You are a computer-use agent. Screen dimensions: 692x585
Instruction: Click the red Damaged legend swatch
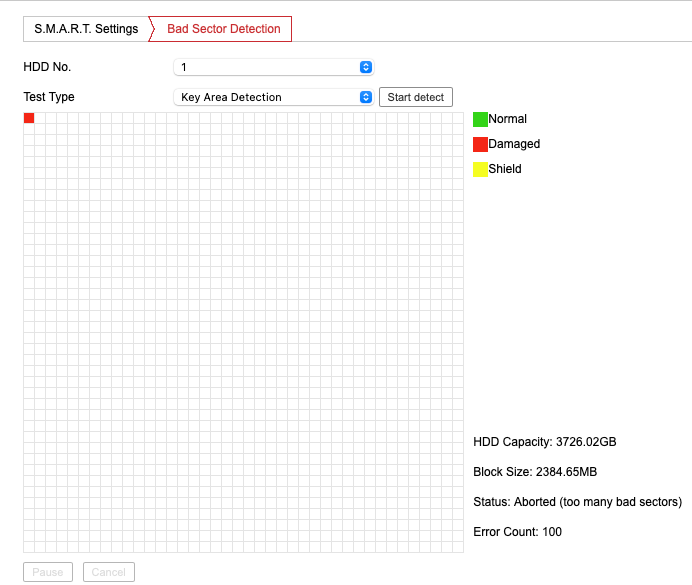tap(480, 144)
